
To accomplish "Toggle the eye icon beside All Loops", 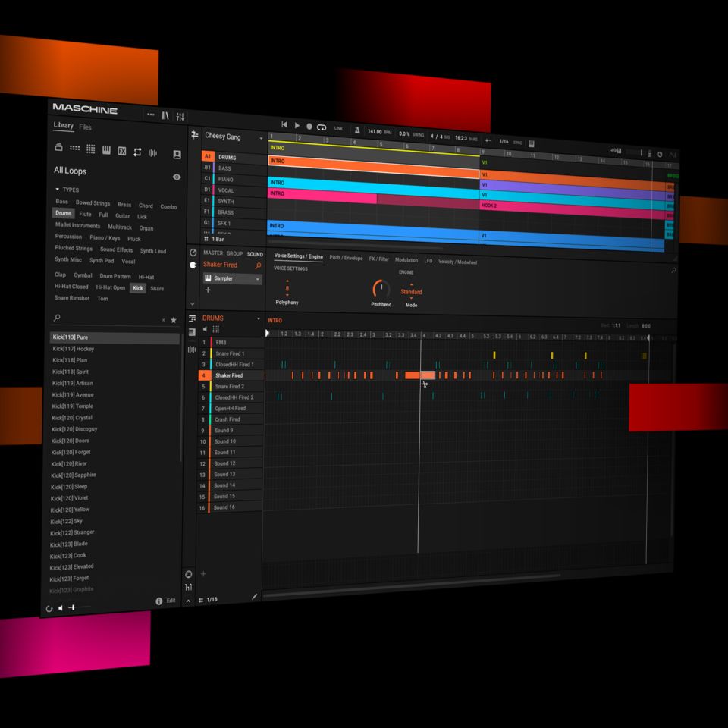I will click(x=177, y=177).
